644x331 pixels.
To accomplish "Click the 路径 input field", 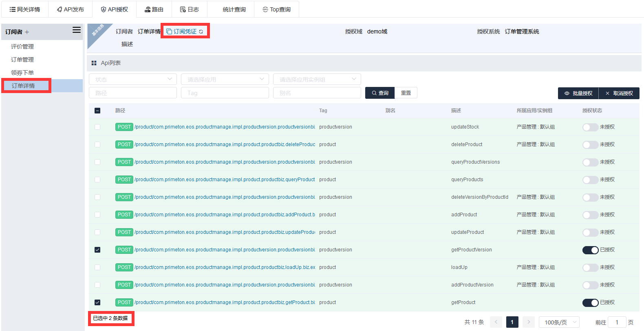I will point(132,93).
